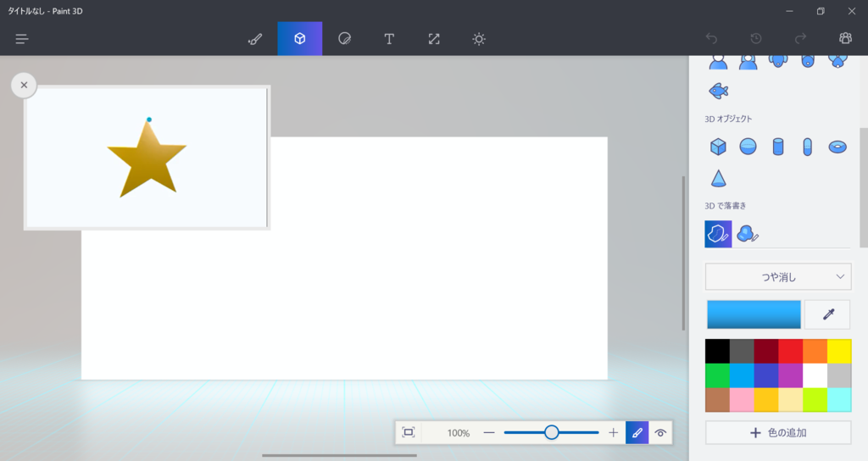Open the Remix 3D community icon
Image resolution: width=868 pixels, height=461 pixels.
click(x=845, y=39)
